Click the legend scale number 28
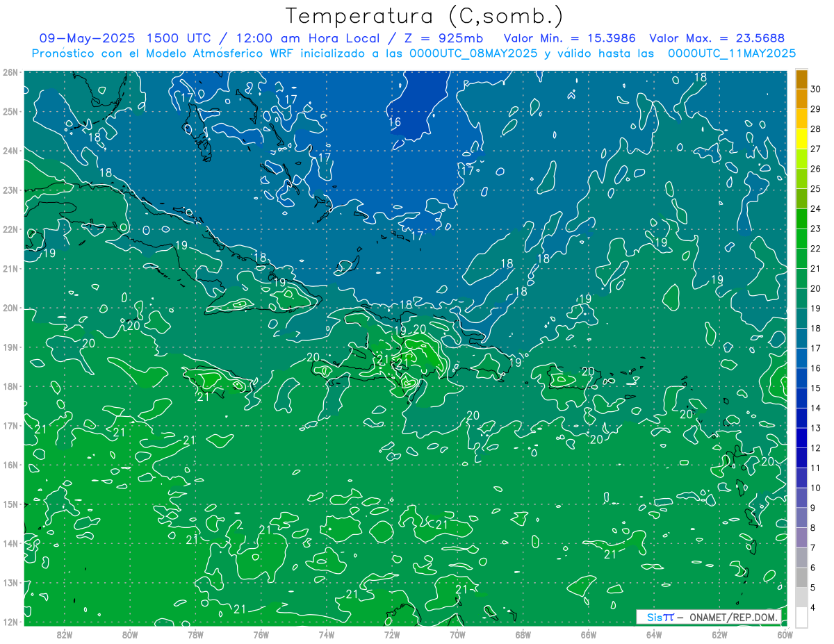The width and height of the screenshot is (834, 644). 815,129
